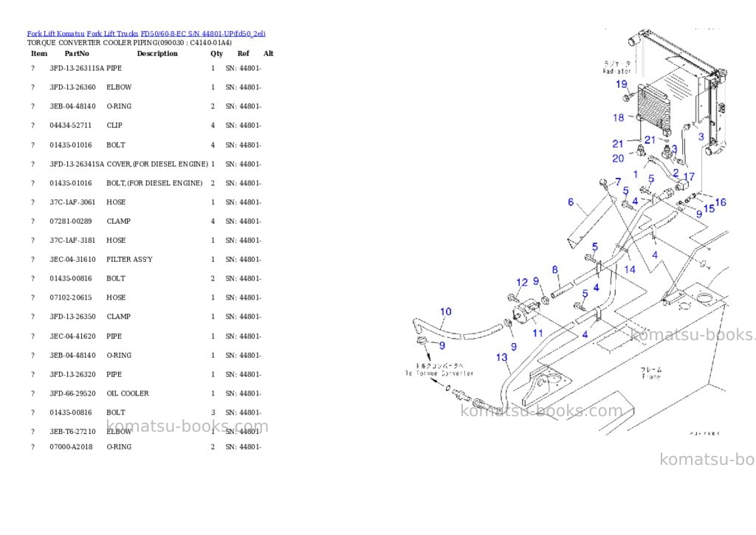Select part number 07000-A2018
The height and width of the screenshot is (535, 756).
[x=71, y=446]
